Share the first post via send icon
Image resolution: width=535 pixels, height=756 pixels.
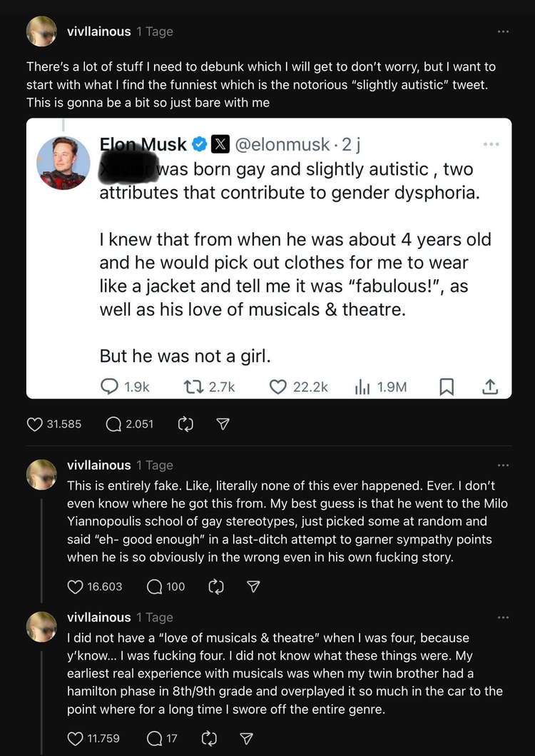click(x=223, y=424)
